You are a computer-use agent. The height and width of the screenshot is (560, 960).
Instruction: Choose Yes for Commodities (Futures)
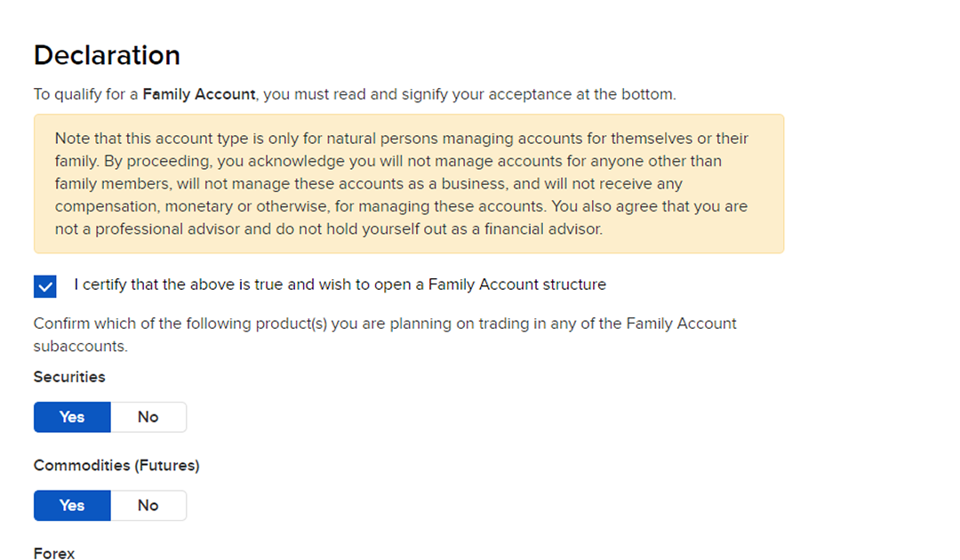click(x=72, y=505)
